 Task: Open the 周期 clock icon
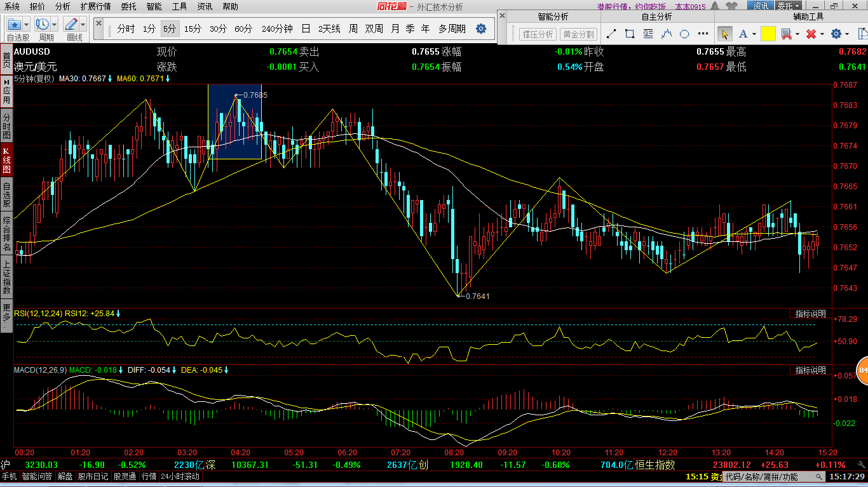coord(43,24)
